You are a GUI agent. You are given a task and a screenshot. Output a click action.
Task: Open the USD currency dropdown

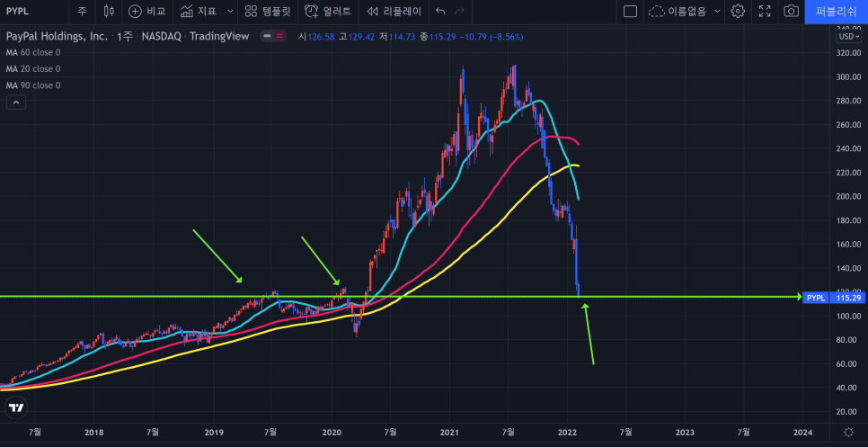848,37
